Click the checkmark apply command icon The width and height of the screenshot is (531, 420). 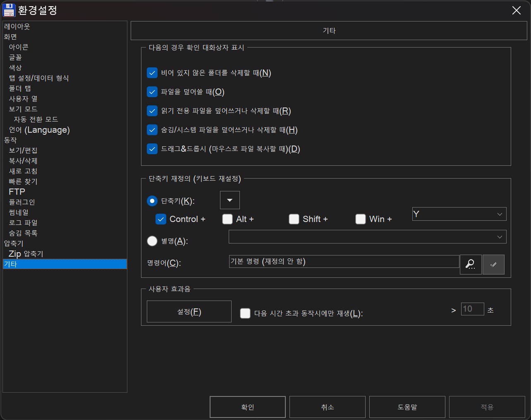[x=493, y=264]
